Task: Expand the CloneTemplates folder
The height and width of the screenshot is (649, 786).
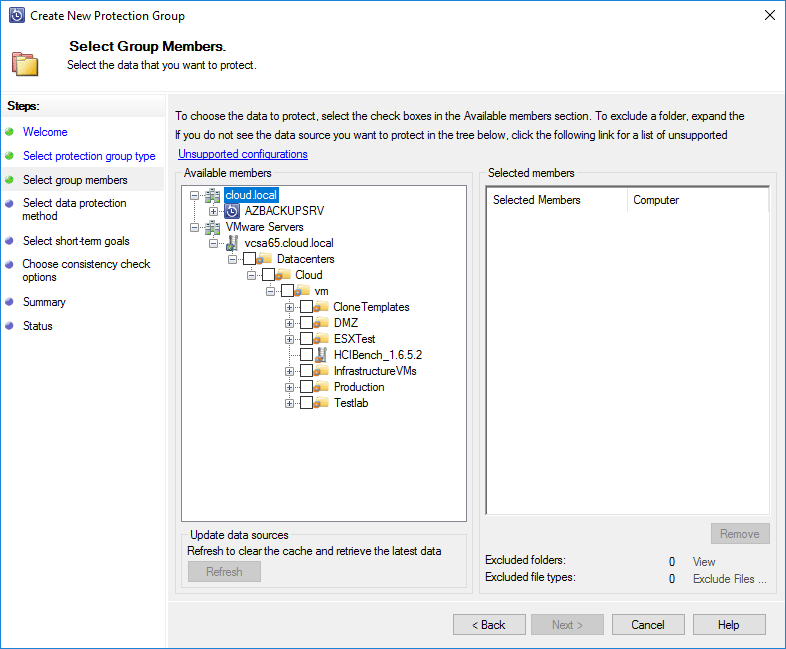Action: 290,308
